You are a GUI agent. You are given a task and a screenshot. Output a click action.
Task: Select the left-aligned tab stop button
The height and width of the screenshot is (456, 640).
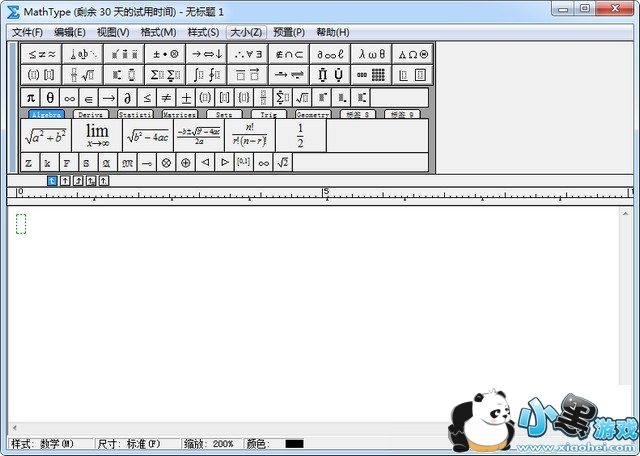tap(52, 180)
